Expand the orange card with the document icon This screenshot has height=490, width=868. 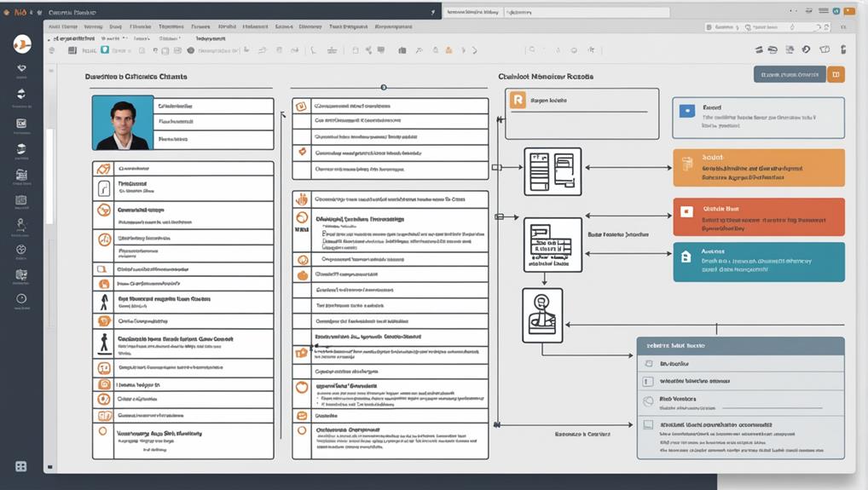(758, 167)
